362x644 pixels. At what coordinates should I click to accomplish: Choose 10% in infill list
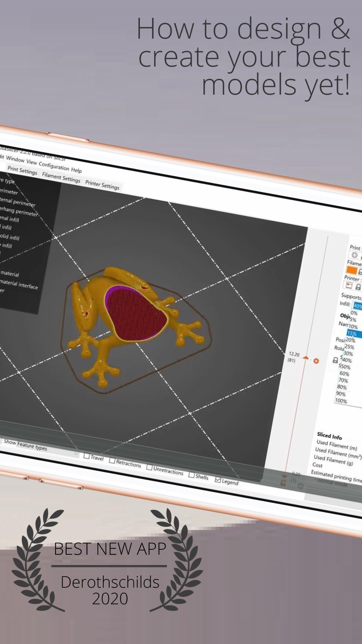[x=353, y=326]
